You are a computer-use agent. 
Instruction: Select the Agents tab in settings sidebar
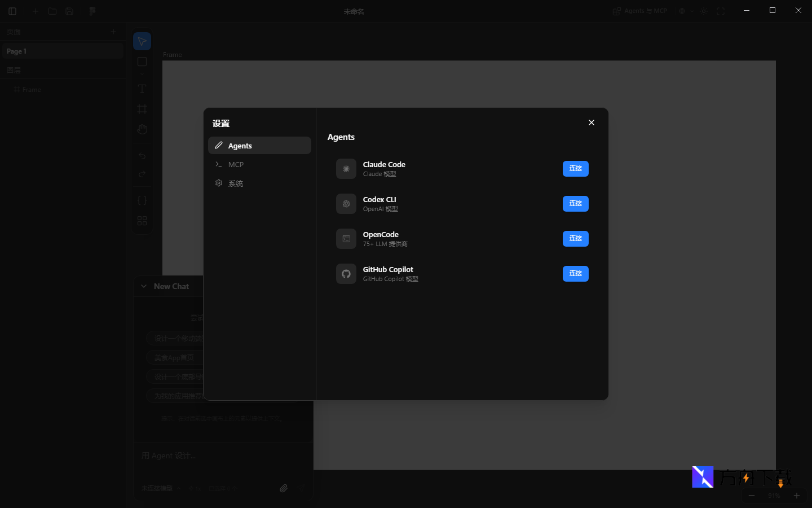click(259, 146)
